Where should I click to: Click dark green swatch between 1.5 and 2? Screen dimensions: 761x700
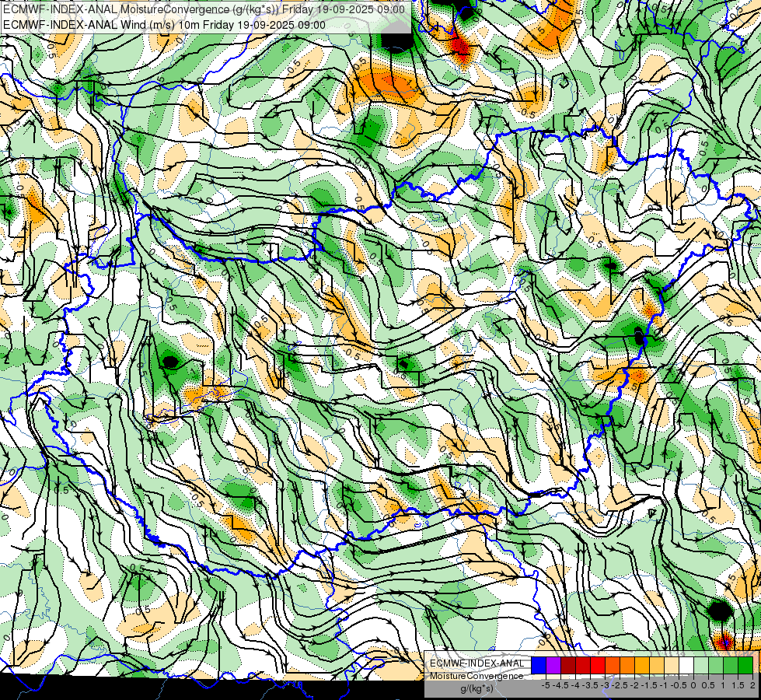[745, 665]
